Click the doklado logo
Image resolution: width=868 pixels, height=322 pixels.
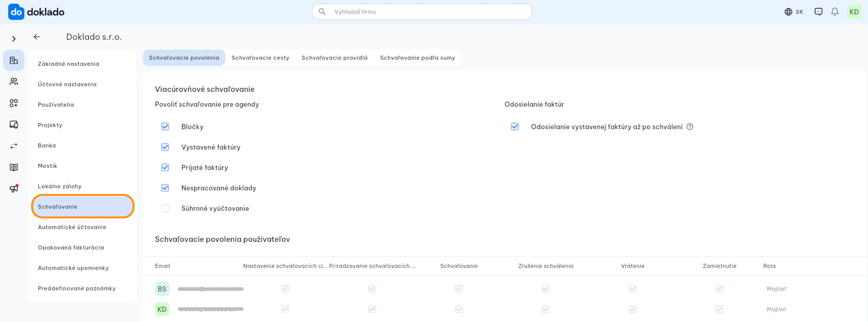pos(36,12)
